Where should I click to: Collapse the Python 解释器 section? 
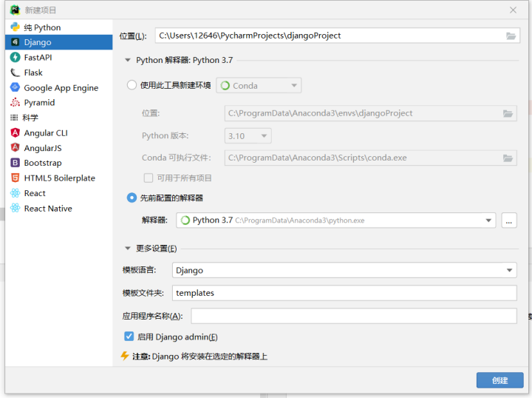pos(128,60)
